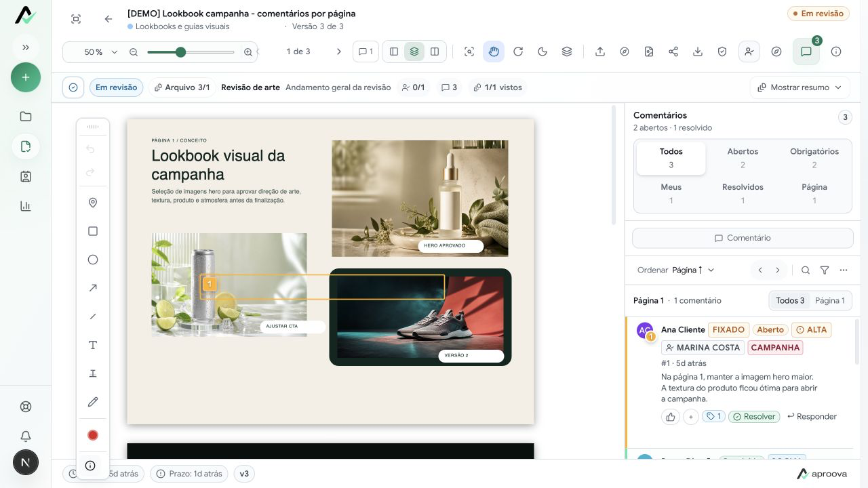868x488 pixels.
Task: Open the 50% zoom level dropdown
Action: click(x=100, y=52)
